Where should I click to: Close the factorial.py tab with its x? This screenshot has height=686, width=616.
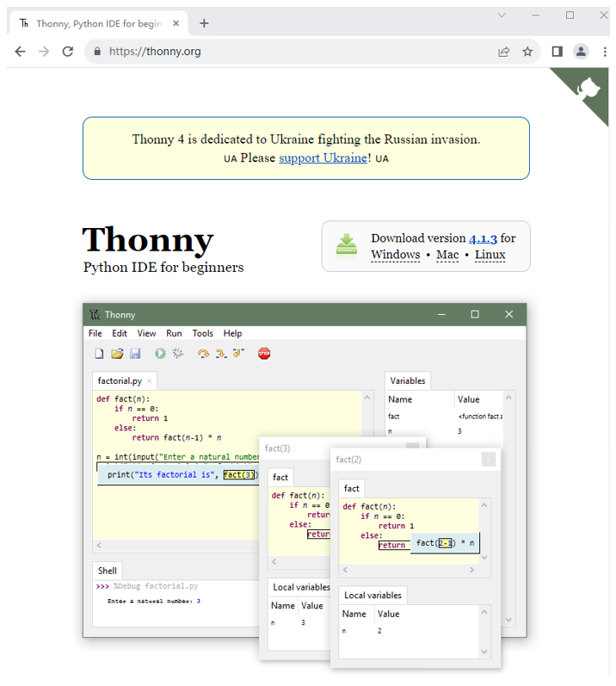(149, 381)
